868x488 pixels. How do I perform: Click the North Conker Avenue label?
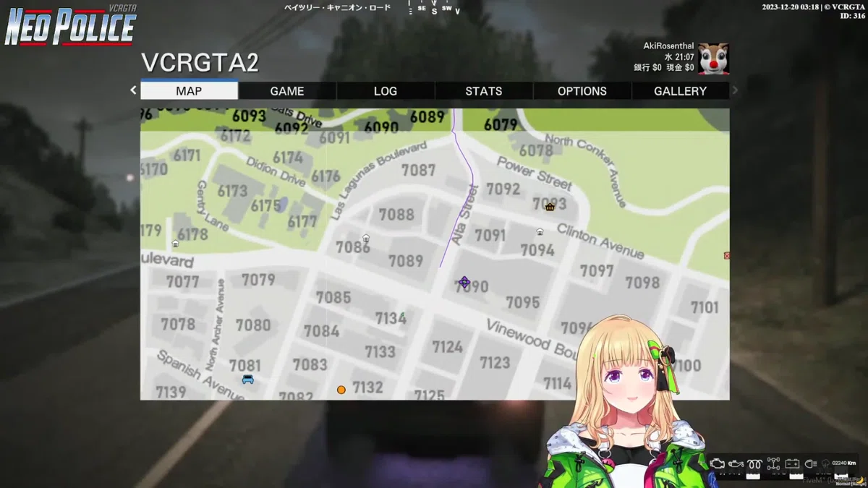[x=586, y=170]
